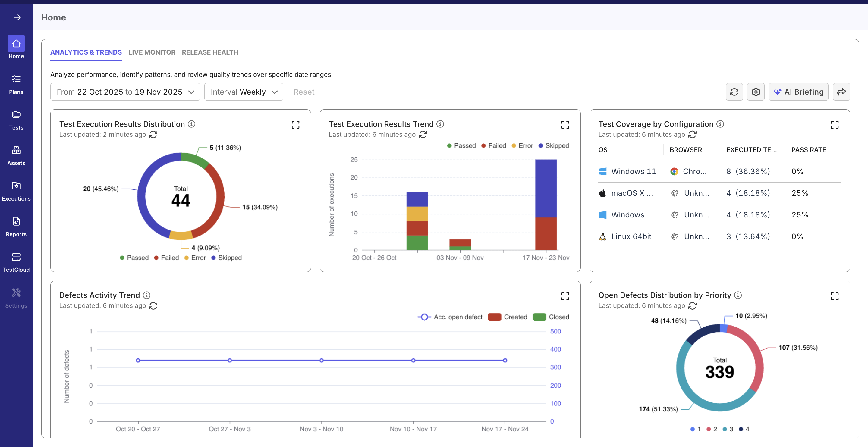Open dashboard settings via the gear icon

pos(756,92)
